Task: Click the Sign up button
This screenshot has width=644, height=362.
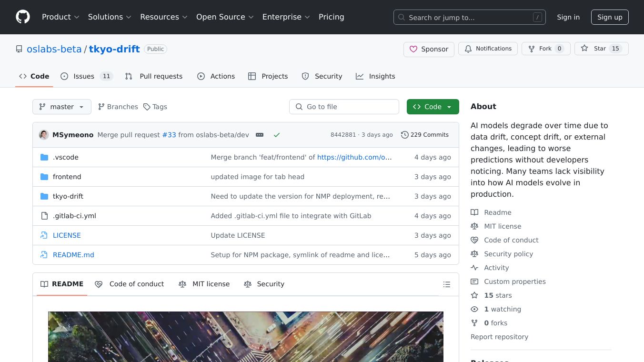Action: point(610,17)
